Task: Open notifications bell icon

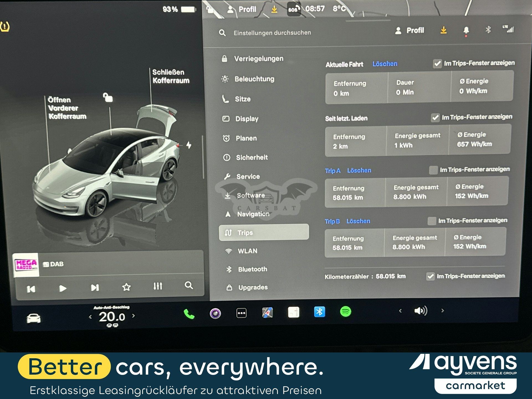Action: point(466,30)
